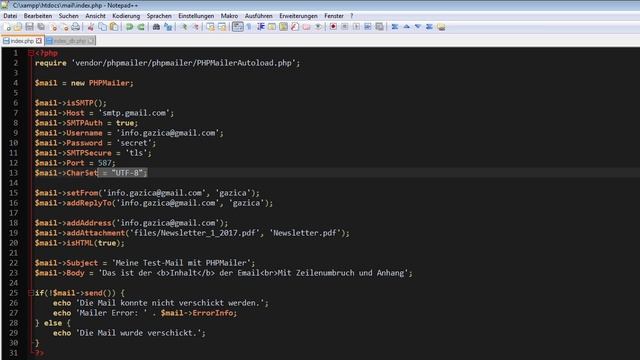640x360 pixels.
Task: Open the question mark help menu
Action: tap(352, 16)
